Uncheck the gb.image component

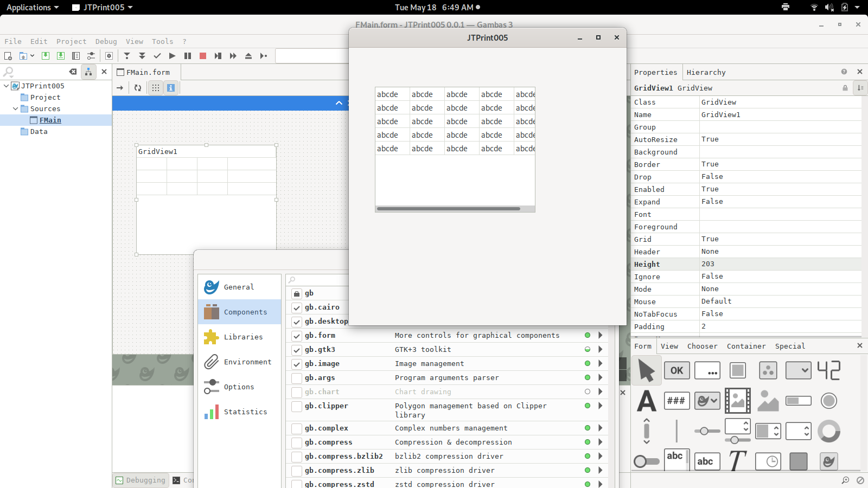297,364
